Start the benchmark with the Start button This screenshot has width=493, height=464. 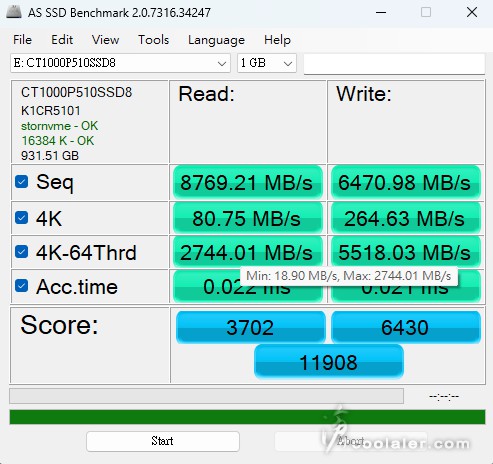pos(163,441)
